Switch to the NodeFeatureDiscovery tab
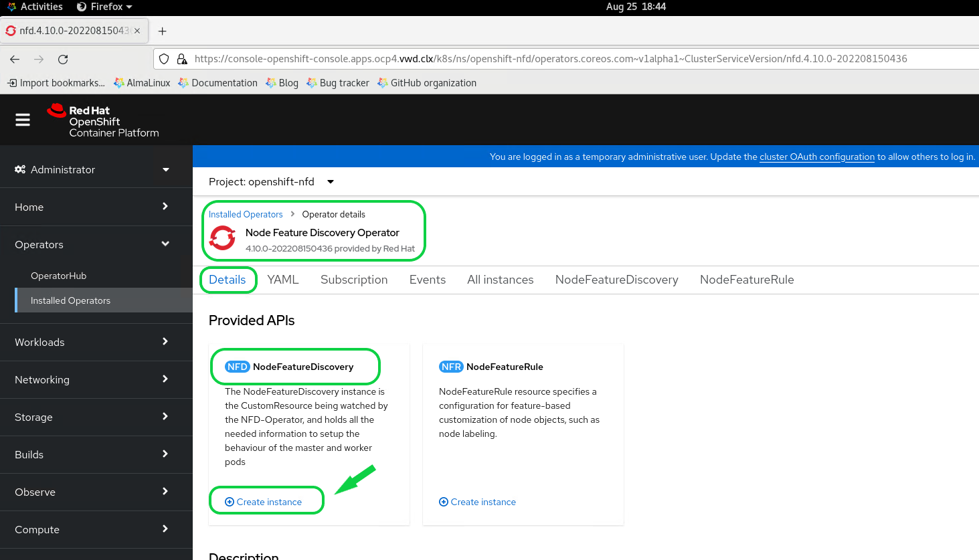The image size is (979, 560). click(617, 280)
